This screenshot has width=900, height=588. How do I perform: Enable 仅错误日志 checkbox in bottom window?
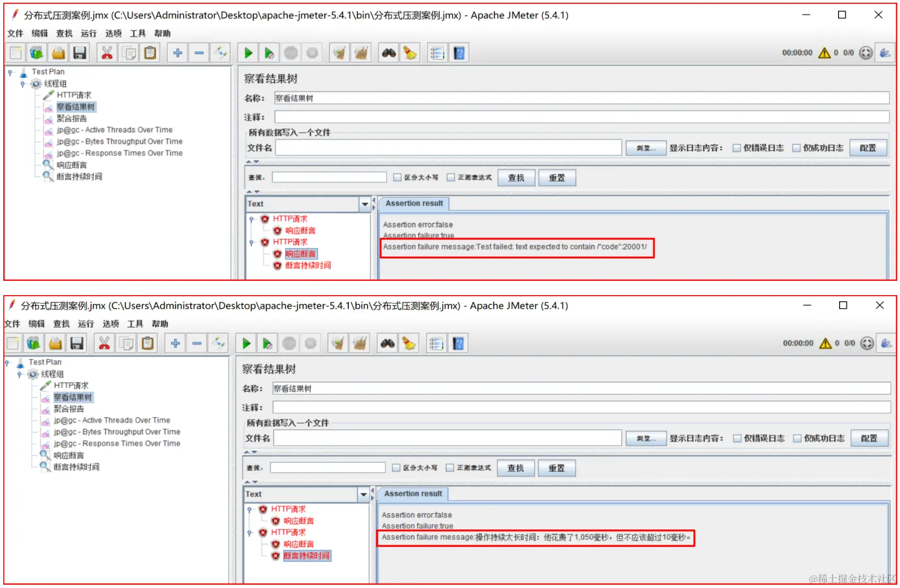(x=737, y=438)
